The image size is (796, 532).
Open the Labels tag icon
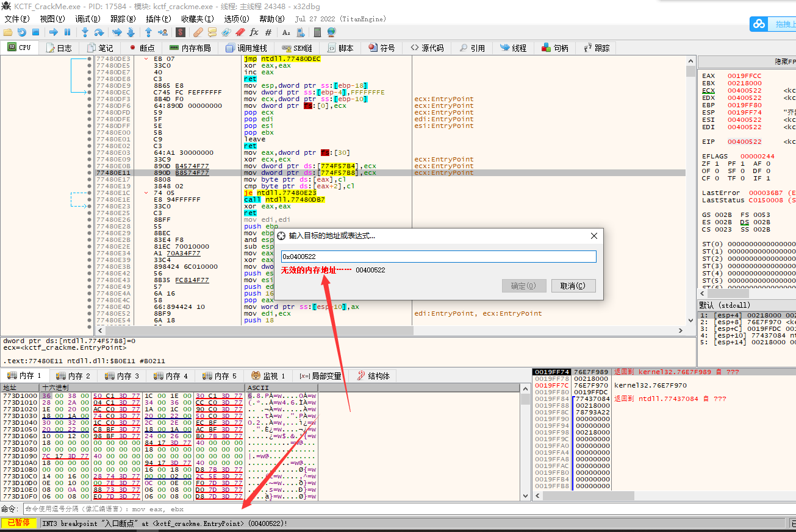point(226,32)
